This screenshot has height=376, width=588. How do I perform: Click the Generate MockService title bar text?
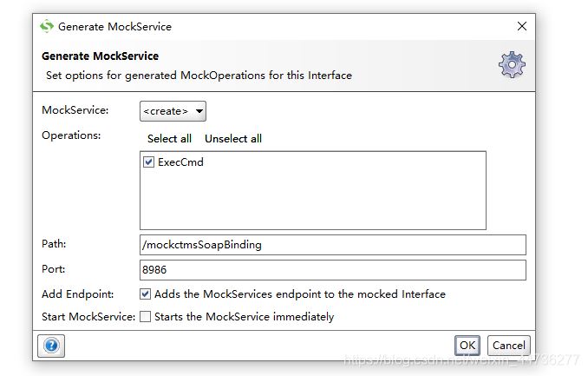[x=114, y=26]
